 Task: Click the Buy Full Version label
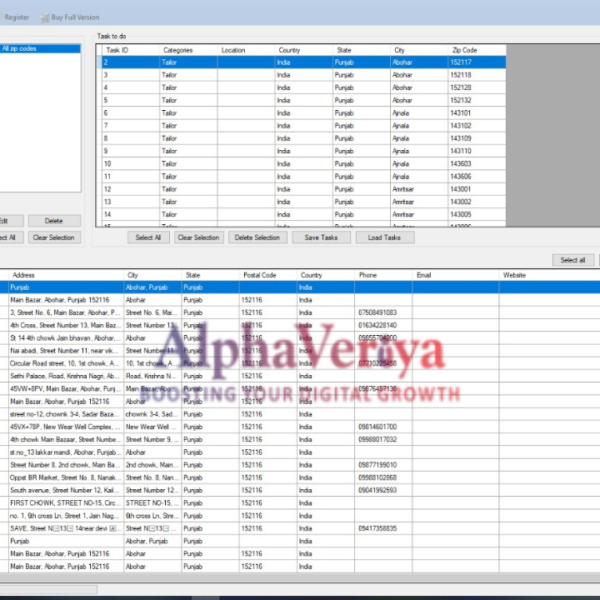(75, 17)
